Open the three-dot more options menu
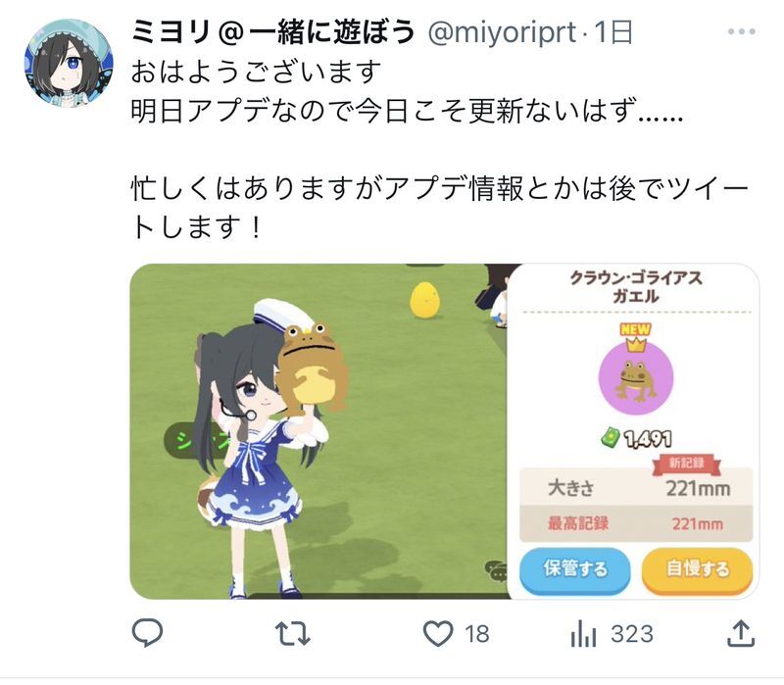The width and height of the screenshot is (784, 685). click(x=742, y=31)
